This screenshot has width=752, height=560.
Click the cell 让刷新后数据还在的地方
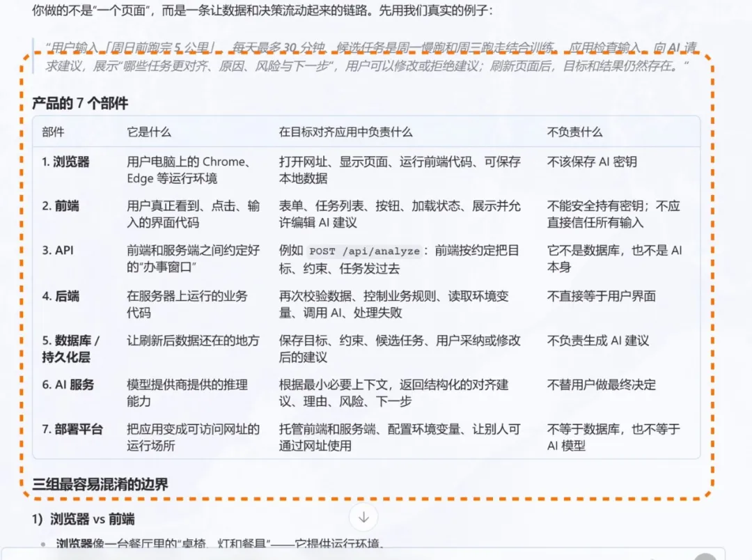pyautogui.click(x=193, y=340)
